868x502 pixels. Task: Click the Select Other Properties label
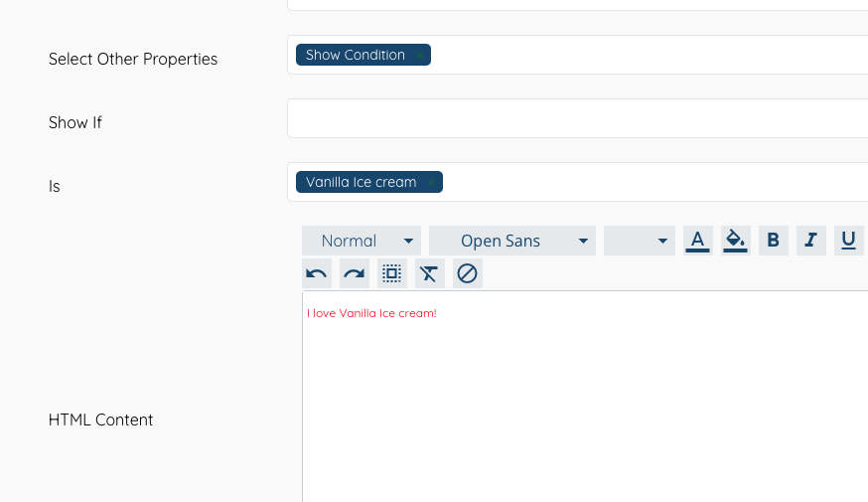[133, 59]
